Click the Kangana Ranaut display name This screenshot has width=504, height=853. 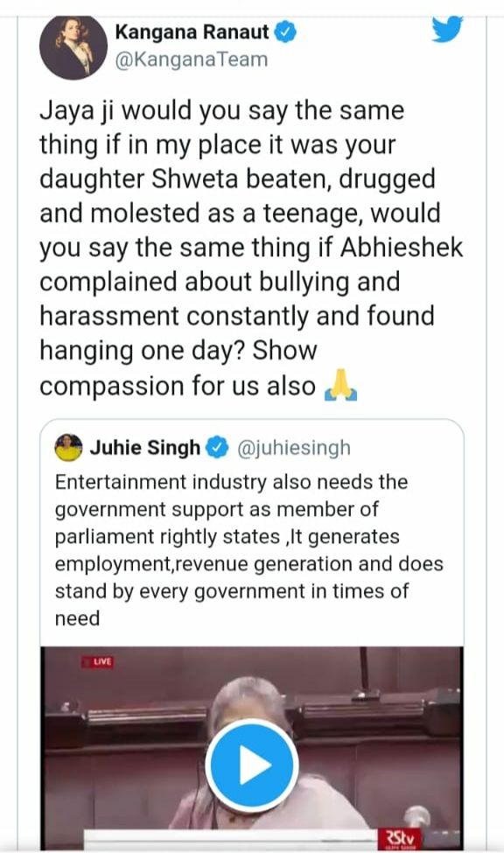[x=192, y=31]
